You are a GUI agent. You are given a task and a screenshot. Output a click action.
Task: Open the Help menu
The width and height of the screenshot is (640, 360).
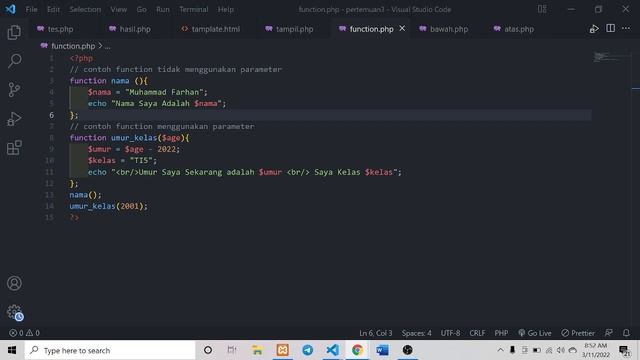pyautogui.click(x=225, y=9)
